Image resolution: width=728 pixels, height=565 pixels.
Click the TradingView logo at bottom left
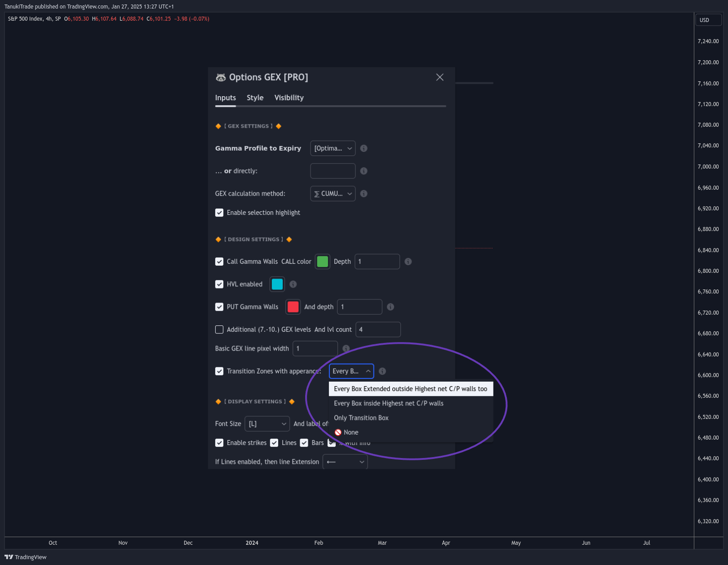[26, 557]
